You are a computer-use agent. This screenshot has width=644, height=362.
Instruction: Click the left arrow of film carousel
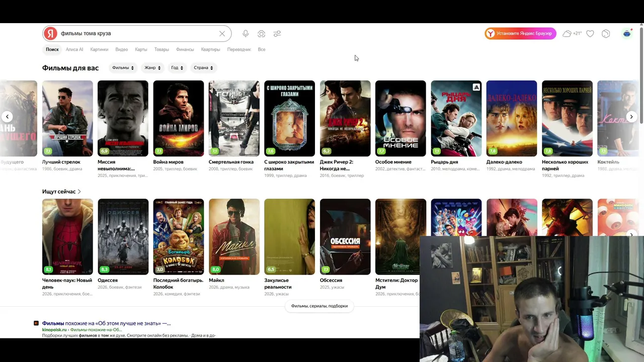click(x=7, y=117)
